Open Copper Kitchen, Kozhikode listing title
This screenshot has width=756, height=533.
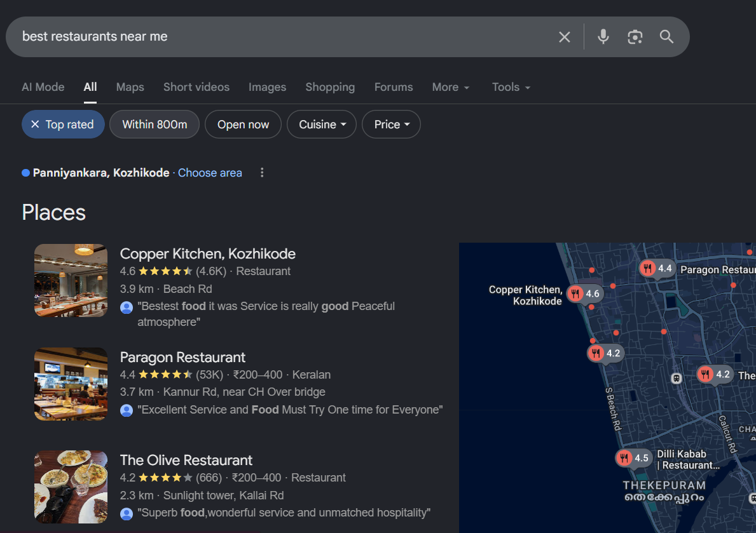pos(208,254)
